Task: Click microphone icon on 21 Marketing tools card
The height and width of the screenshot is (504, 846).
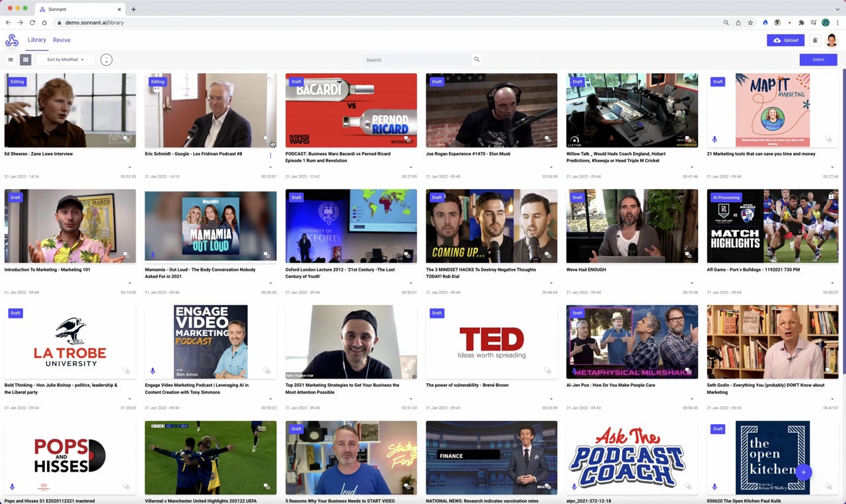Action: coord(714,139)
